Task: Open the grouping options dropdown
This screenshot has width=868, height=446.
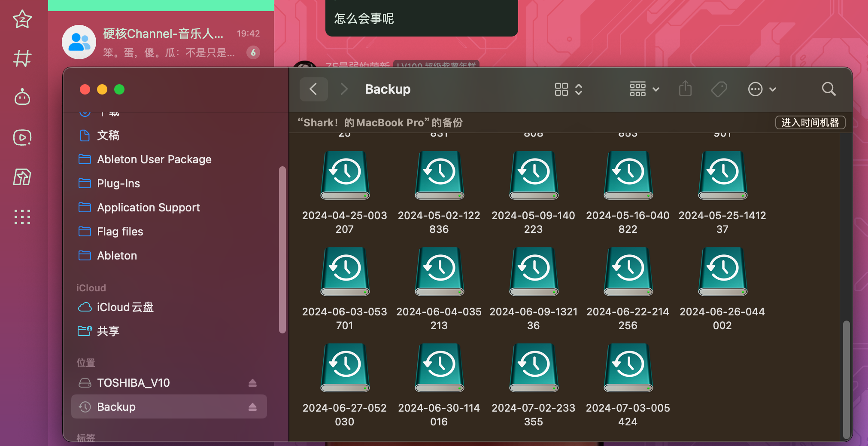Action: 644,89
